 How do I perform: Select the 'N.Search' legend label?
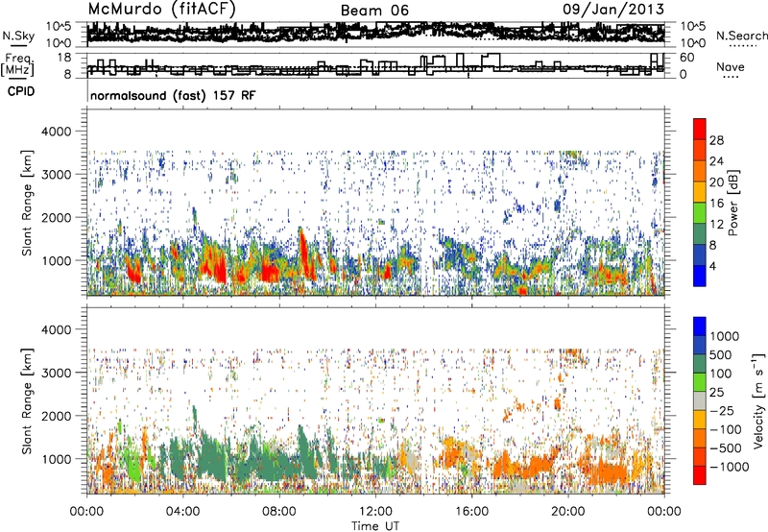742,36
